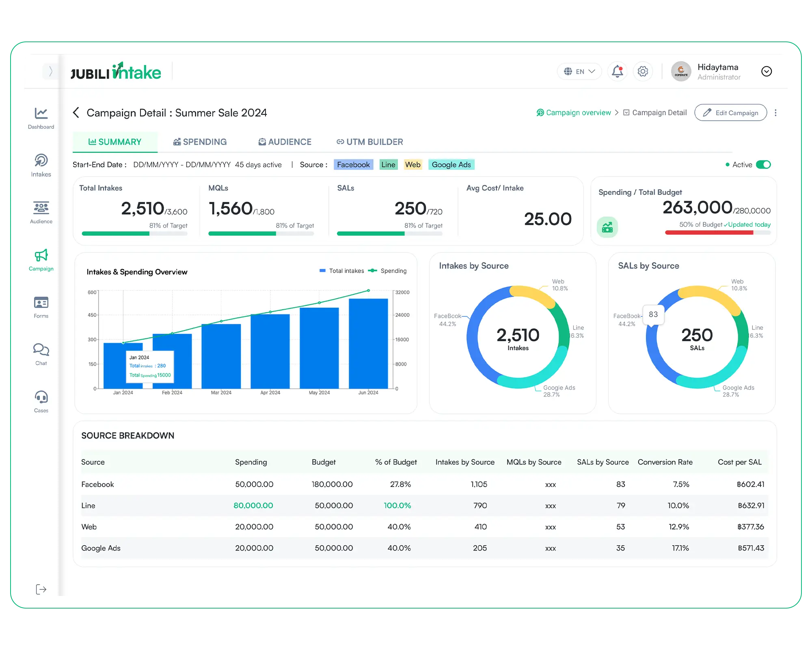Select the Web source tag
The image size is (812, 650).
412,165
